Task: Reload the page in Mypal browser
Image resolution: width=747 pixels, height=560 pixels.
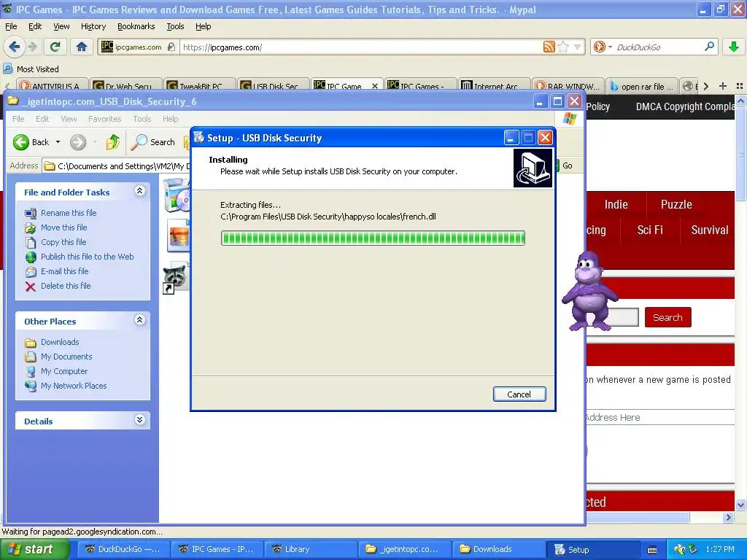Action: point(55,47)
